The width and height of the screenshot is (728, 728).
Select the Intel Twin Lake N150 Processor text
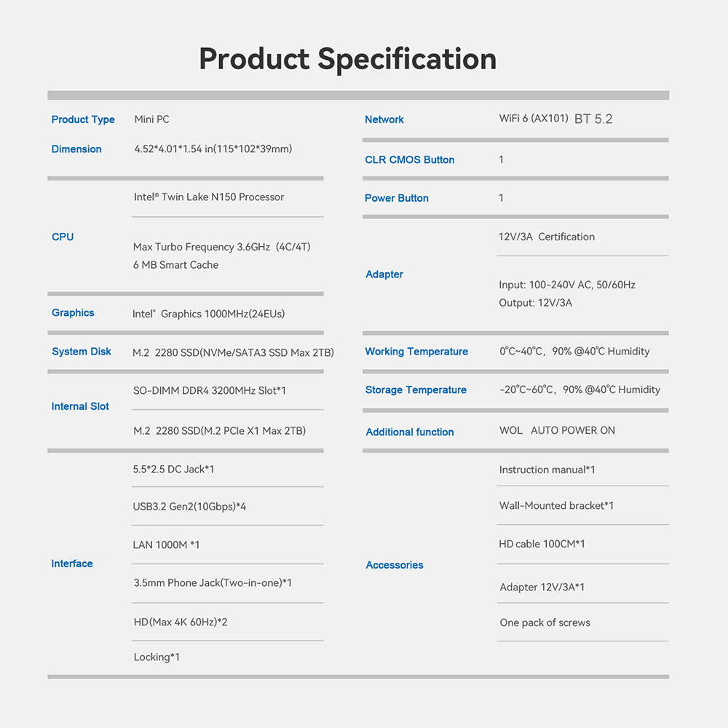click(x=209, y=197)
